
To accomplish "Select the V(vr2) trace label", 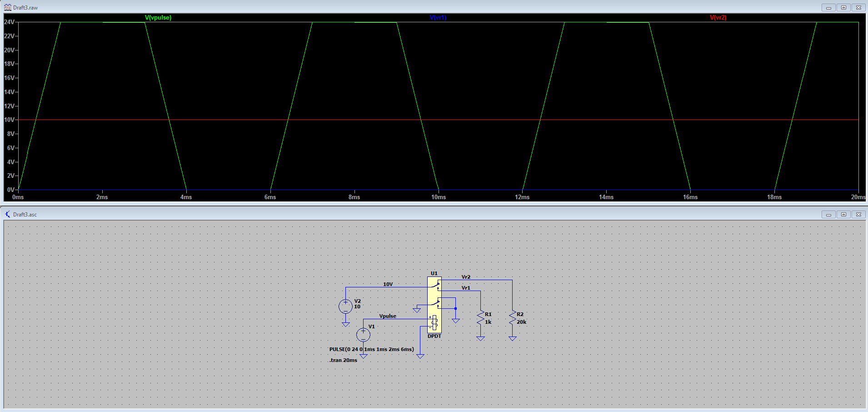I will point(718,18).
